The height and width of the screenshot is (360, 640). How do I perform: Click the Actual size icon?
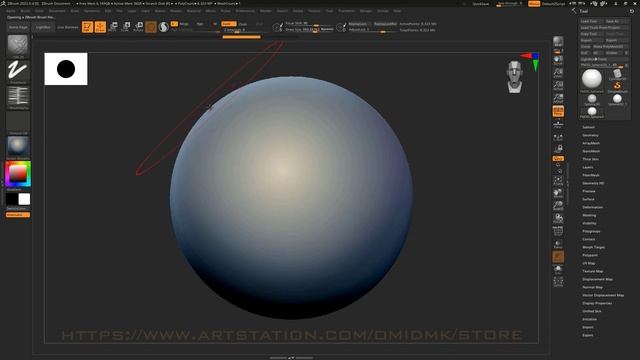tap(558, 86)
